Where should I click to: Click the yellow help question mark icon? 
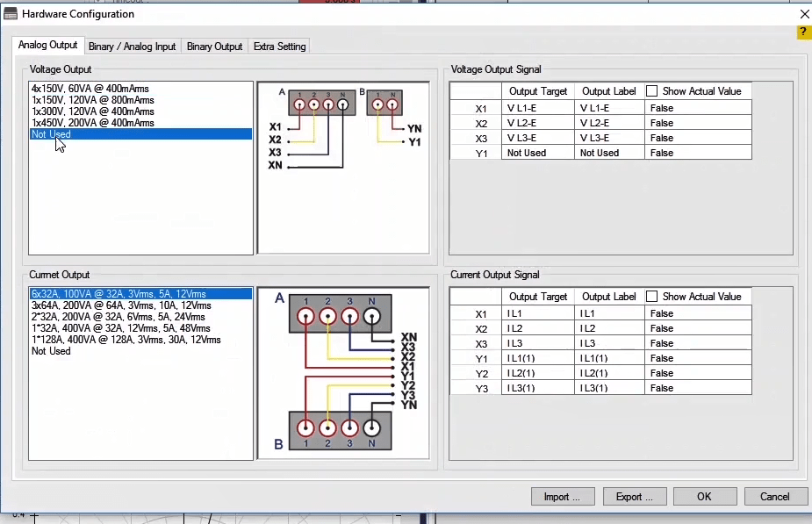coord(802,32)
